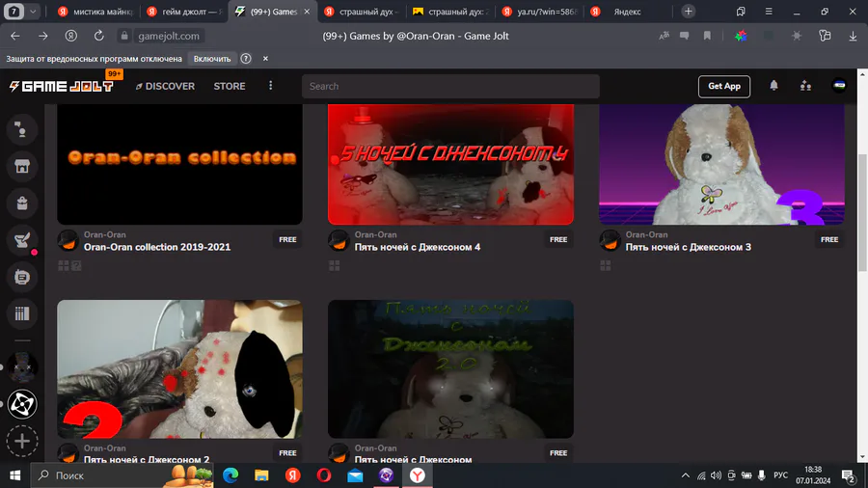Open Oran-Oran author link under Джексоном 4
This screenshot has width=868, height=488.
click(x=375, y=234)
